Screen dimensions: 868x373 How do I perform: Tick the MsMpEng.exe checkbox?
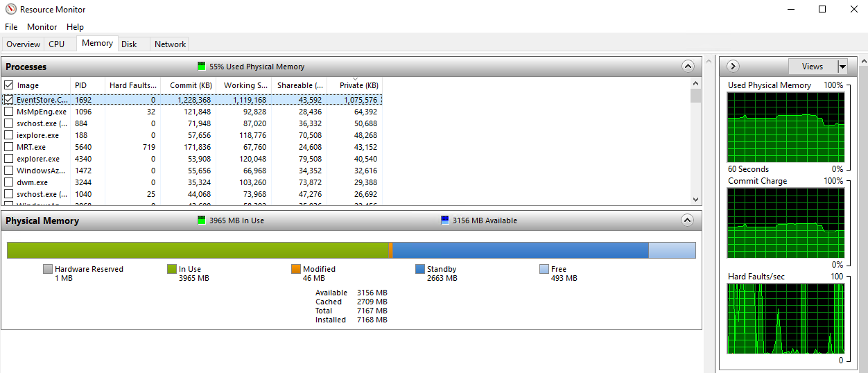click(x=9, y=112)
